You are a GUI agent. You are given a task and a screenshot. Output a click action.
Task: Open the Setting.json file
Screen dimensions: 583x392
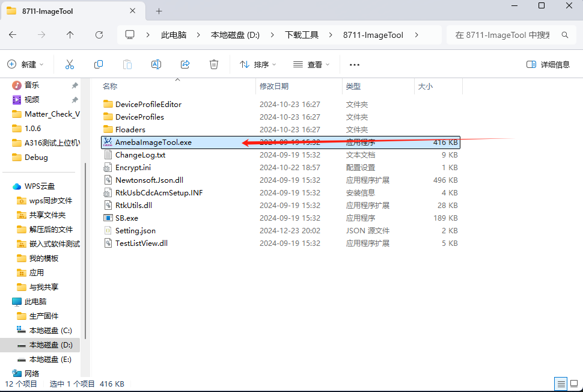pos(135,230)
